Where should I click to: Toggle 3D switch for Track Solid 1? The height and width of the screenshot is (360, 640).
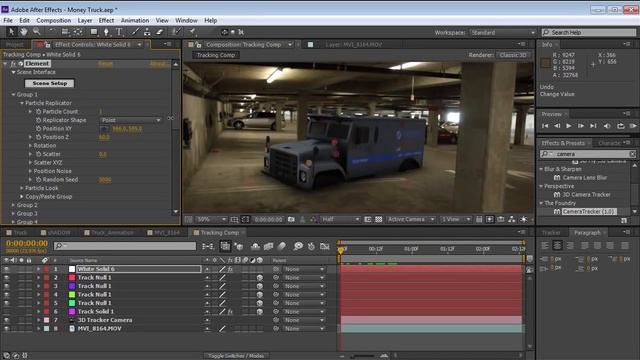[x=260, y=311]
